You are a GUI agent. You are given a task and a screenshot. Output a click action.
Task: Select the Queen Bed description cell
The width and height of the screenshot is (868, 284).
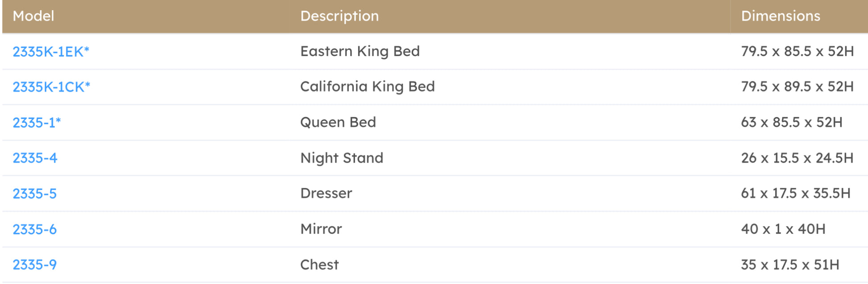[x=338, y=122]
